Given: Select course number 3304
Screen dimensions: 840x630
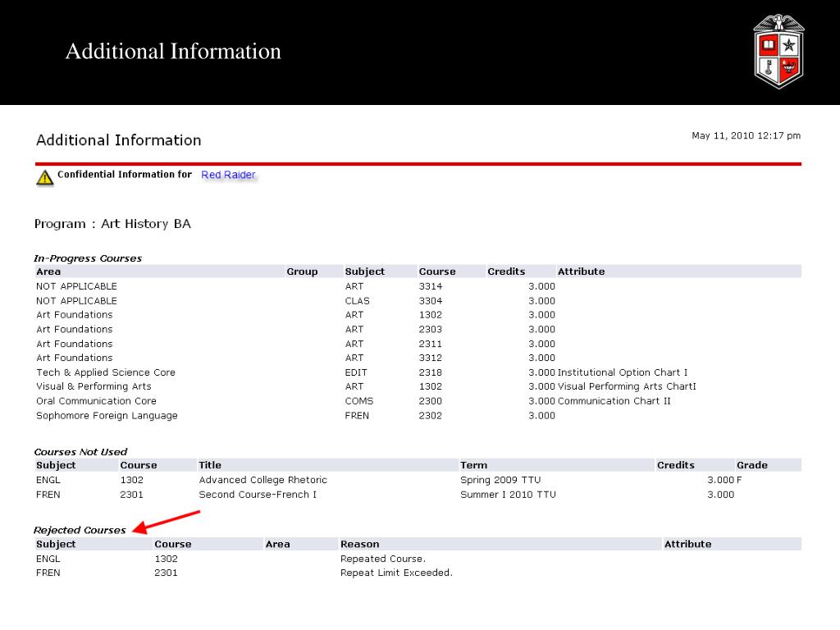Looking at the screenshot, I should (430, 300).
